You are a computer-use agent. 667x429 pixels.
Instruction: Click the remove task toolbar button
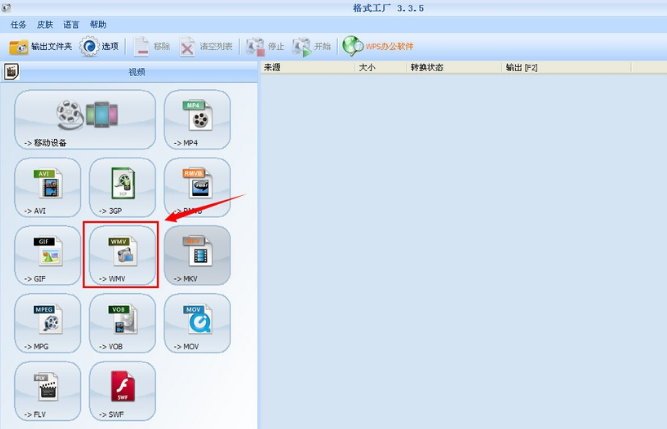tap(152, 46)
